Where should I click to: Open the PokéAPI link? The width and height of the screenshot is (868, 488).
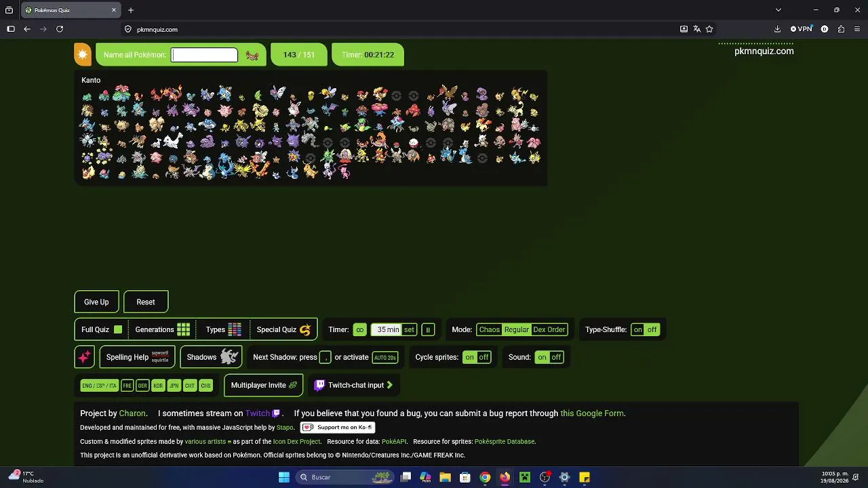(x=394, y=442)
